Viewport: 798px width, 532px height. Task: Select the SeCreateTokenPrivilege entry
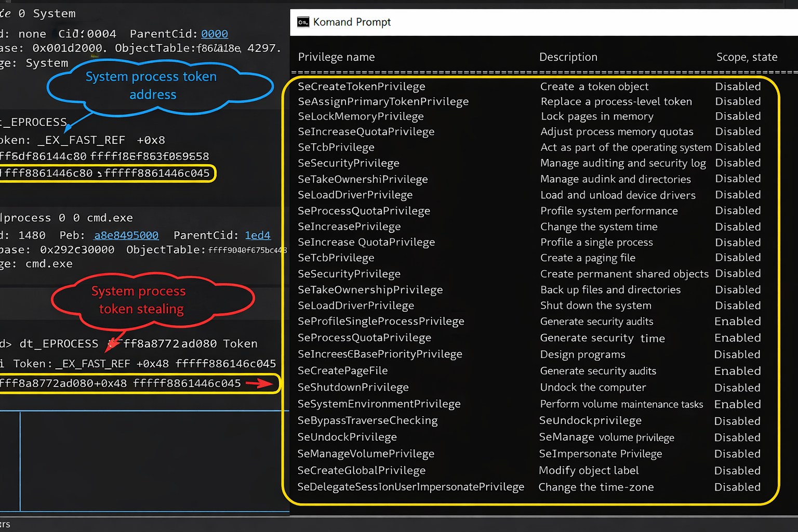(362, 87)
